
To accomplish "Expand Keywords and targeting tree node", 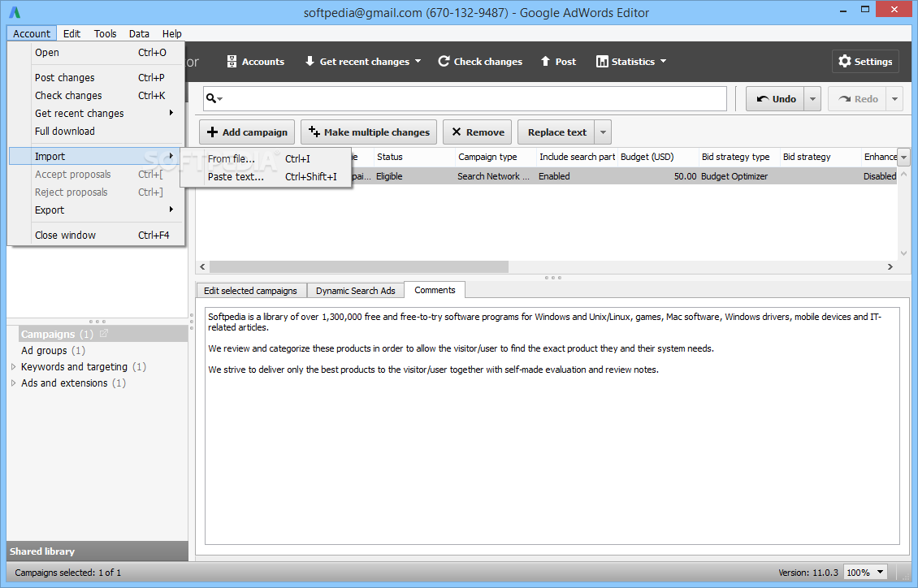I will tap(14, 367).
